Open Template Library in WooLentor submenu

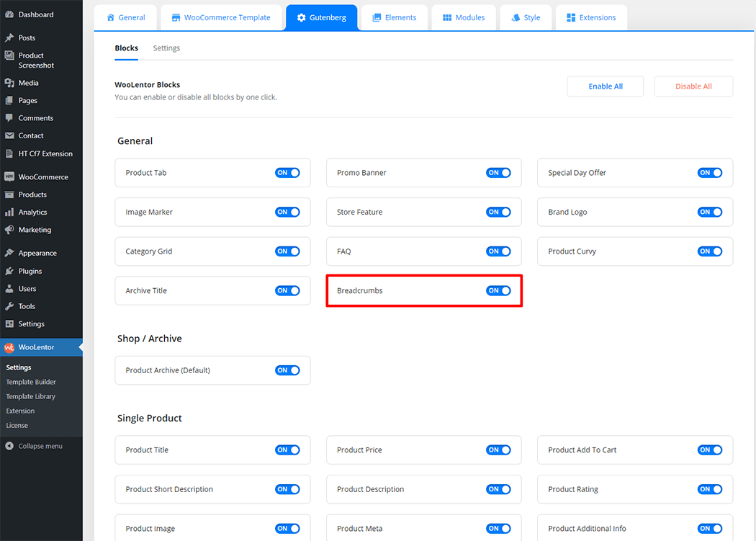(30, 396)
